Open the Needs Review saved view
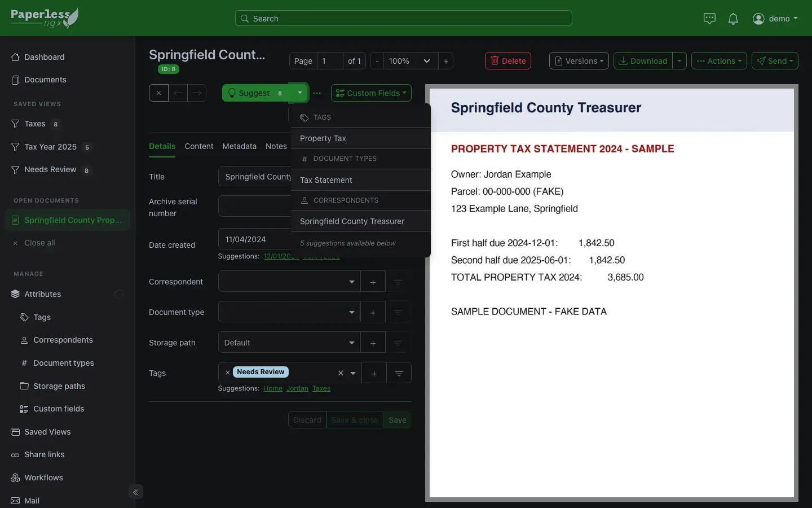 click(50, 169)
